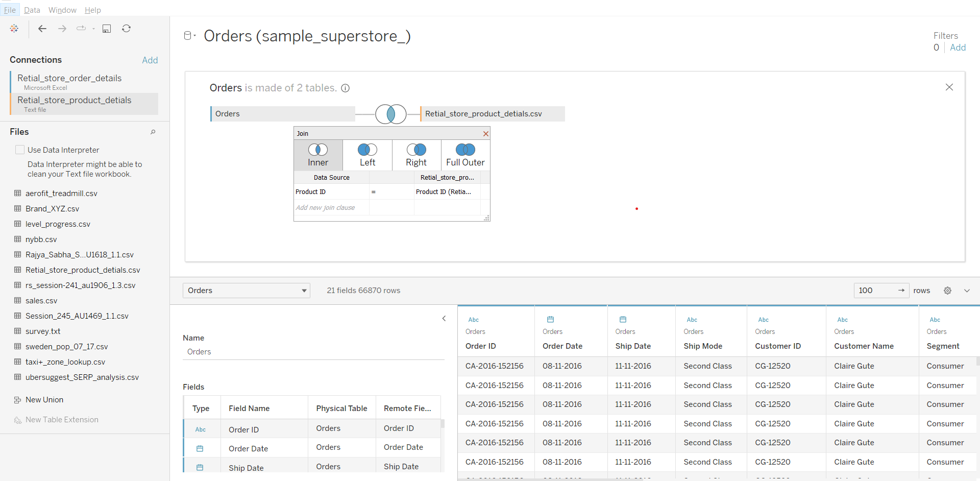Refresh the data source
Image resolution: width=980 pixels, height=481 pixels.
(126, 29)
